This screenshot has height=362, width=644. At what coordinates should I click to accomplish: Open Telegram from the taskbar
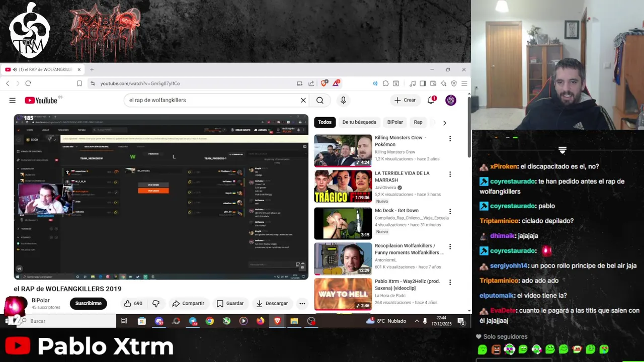point(193,321)
